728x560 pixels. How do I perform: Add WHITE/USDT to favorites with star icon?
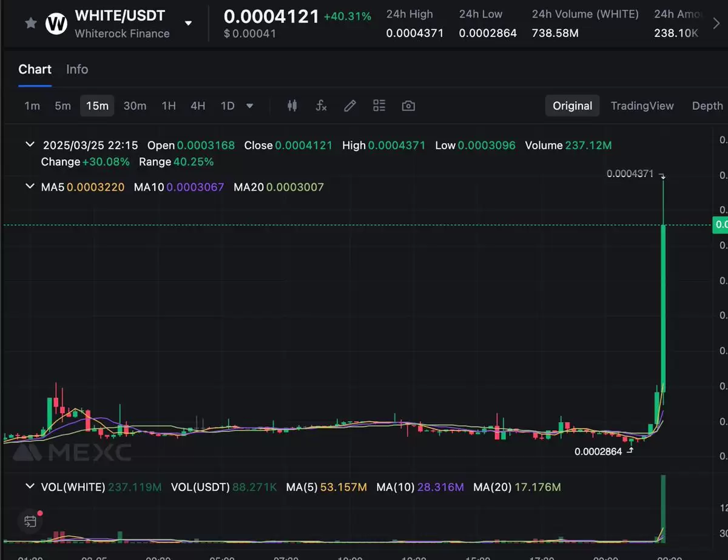[30, 23]
